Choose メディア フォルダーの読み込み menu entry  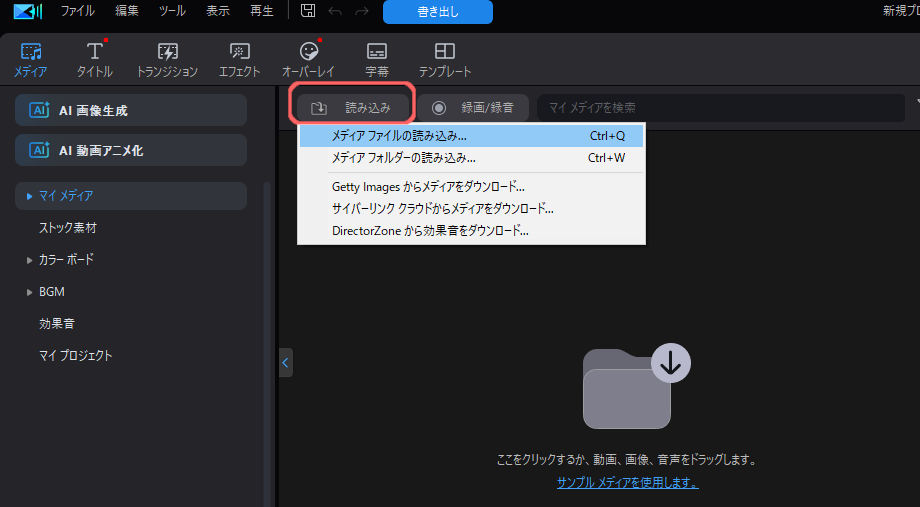[x=403, y=158]
